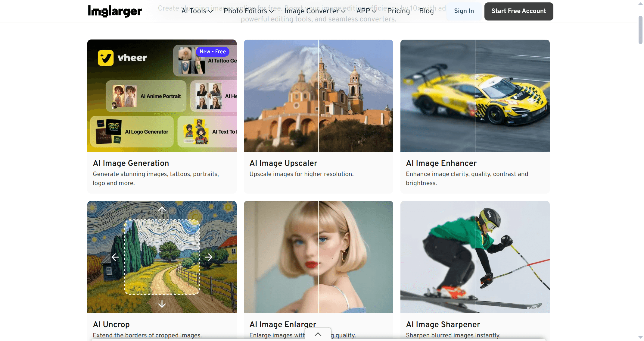Open the APP dropdown

pyautogui.click(x=366, y=11)
